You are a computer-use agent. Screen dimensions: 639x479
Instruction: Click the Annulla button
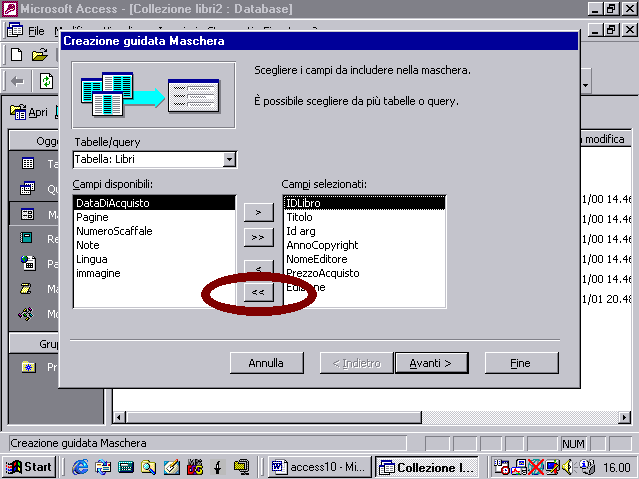pyautogui.click(x=267, y=363)
